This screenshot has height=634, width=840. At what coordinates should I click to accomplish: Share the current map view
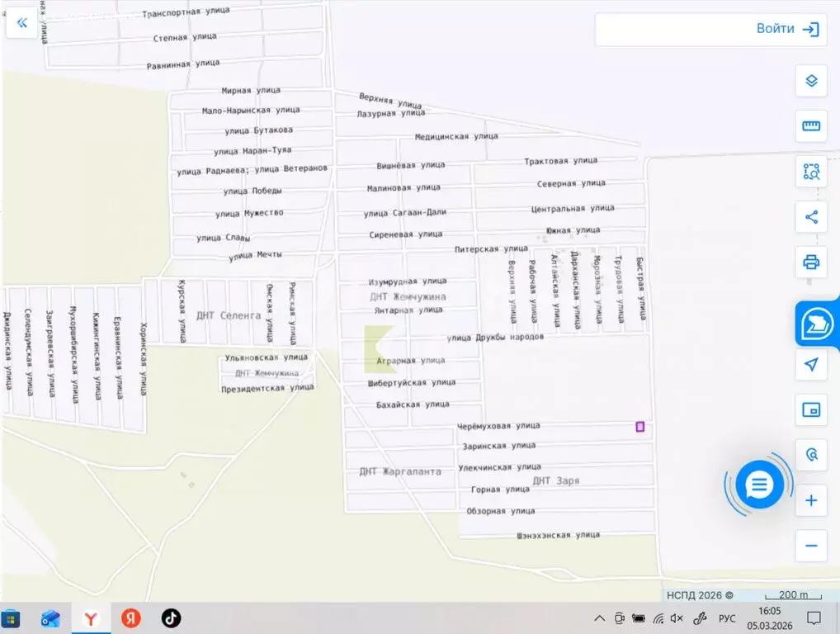click(x=811, y=217)
